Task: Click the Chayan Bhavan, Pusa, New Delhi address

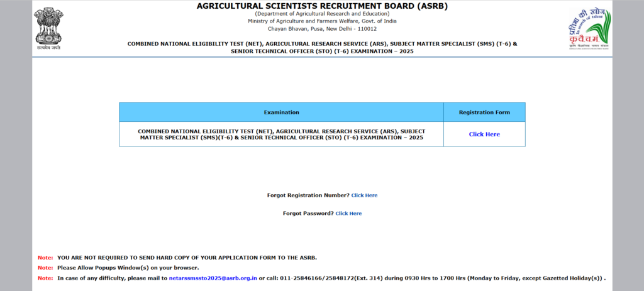Action: click(x=322, y=29)
